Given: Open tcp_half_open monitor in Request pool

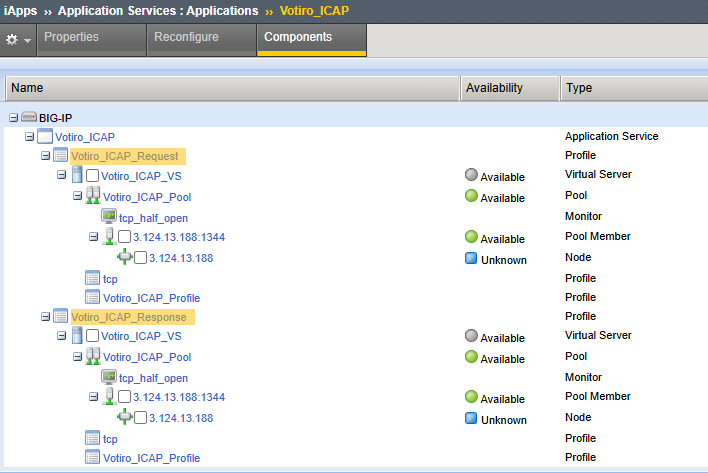Looking at the screenshot, I should (153, 218).
